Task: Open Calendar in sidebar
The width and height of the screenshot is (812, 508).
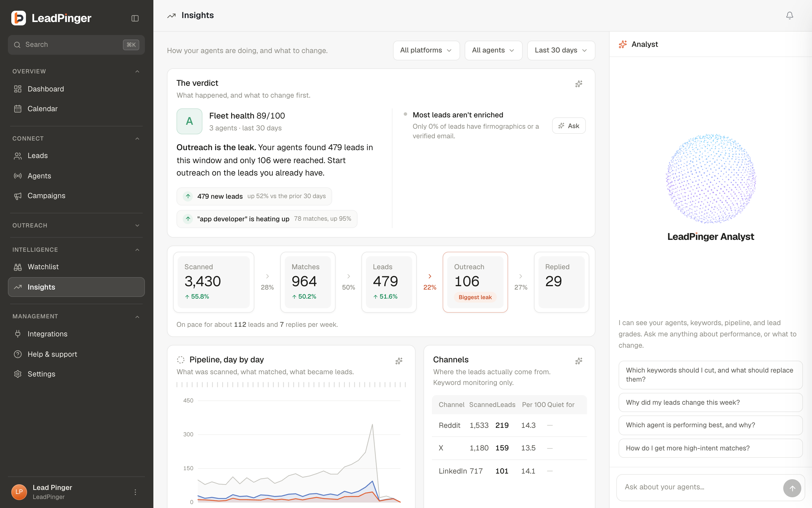Action: (76, 109)
